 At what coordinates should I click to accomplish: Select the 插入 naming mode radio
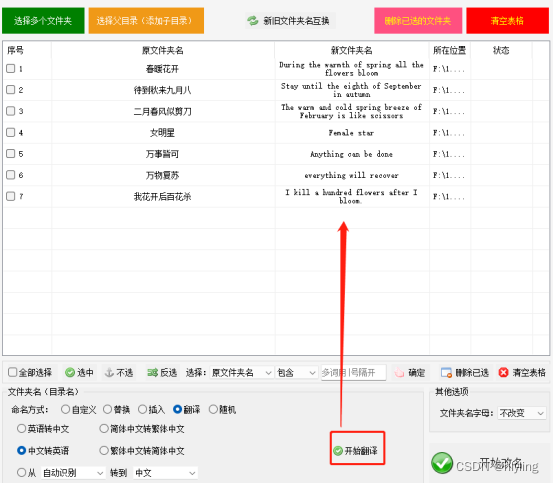coord(142,410)
